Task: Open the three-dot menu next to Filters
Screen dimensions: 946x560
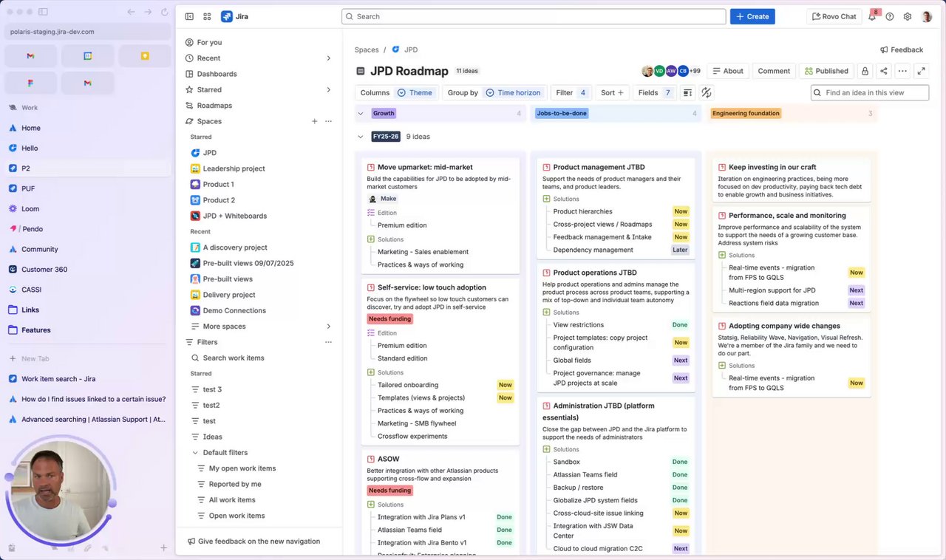Action: [x=328, y=342]
